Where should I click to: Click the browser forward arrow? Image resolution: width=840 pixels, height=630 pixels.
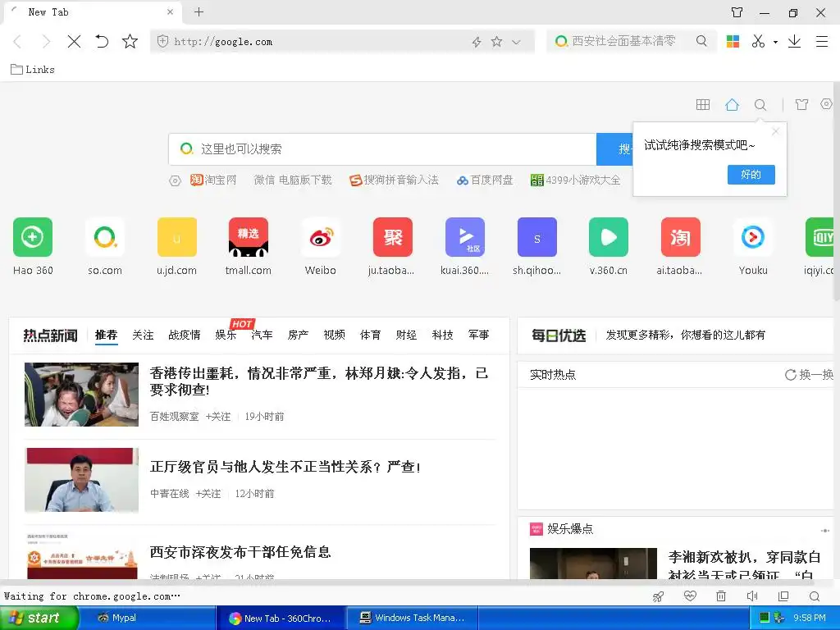coord(46,42)
